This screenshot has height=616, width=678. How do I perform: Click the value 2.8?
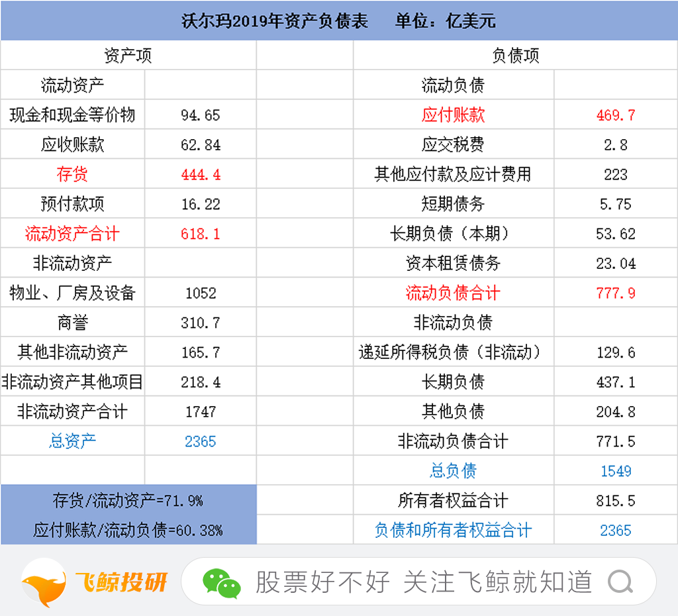[x=616, y=145]
